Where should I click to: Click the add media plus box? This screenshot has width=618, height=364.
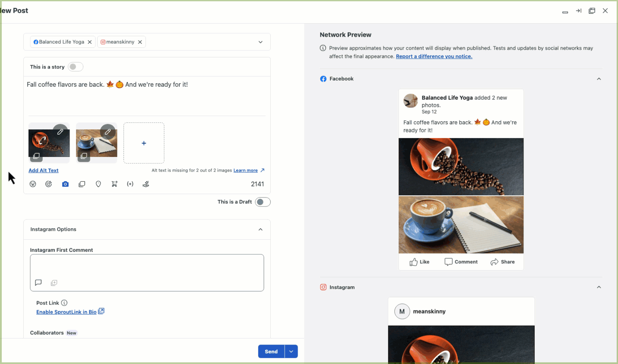pyautogui.click(x=144, y=143)
